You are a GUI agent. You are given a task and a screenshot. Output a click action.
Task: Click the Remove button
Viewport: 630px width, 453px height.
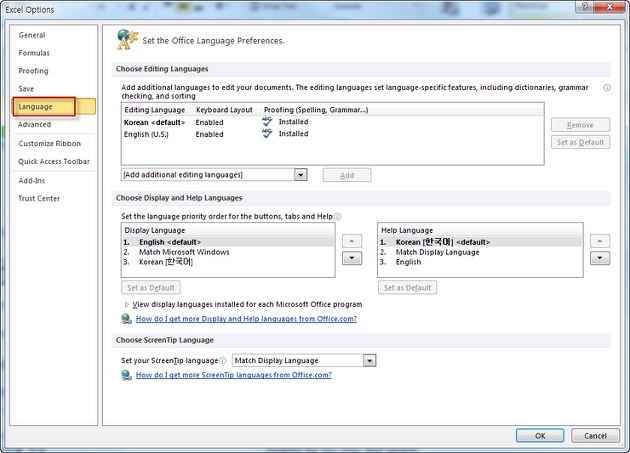pos(580,125)
